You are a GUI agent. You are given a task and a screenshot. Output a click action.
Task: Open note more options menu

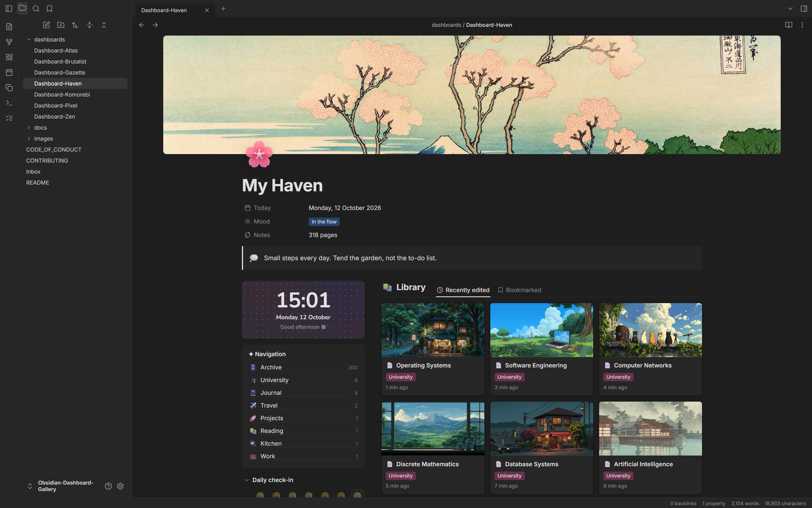click(x=802, y=25)
